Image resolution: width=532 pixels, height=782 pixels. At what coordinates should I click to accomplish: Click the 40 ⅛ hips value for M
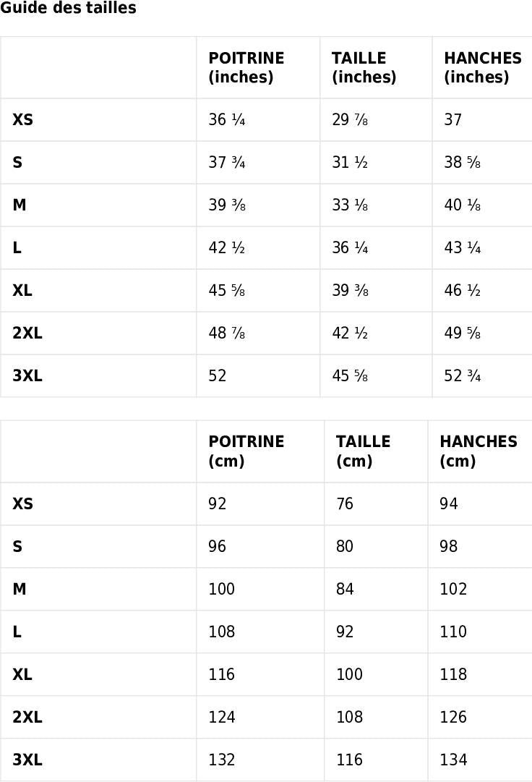pos(463,205)
